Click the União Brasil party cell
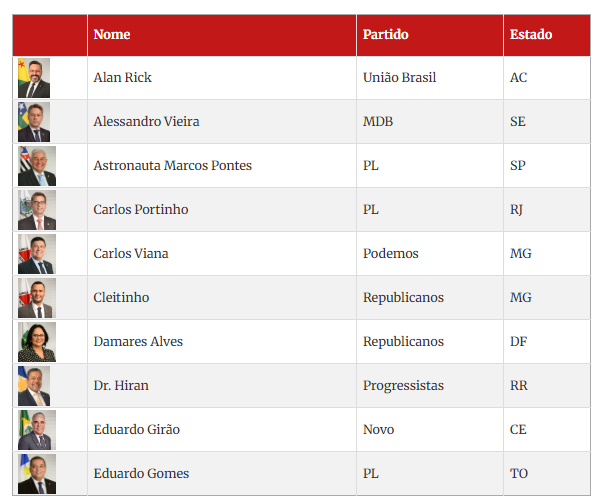 click(x=399, y=77)
